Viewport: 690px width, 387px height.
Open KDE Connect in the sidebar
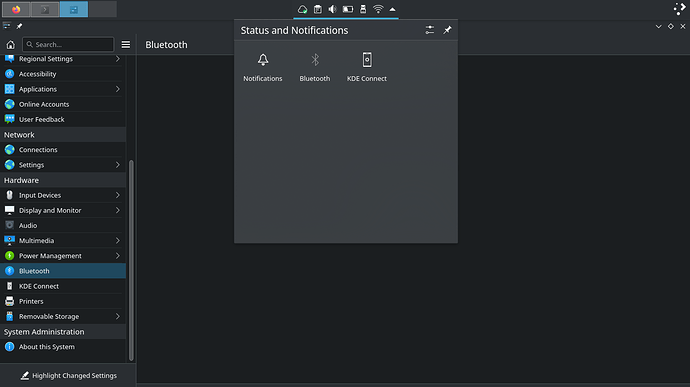pos(63,286)
